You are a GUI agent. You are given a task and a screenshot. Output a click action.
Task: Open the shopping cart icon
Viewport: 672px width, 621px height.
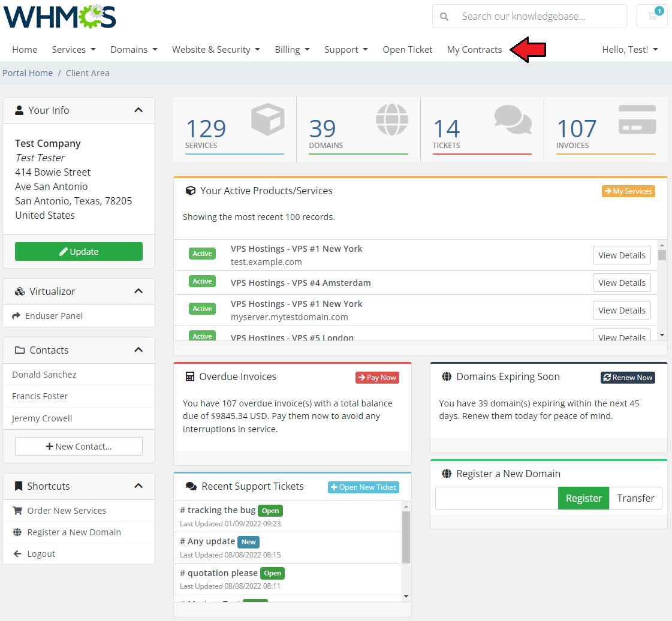coord(652,16)
